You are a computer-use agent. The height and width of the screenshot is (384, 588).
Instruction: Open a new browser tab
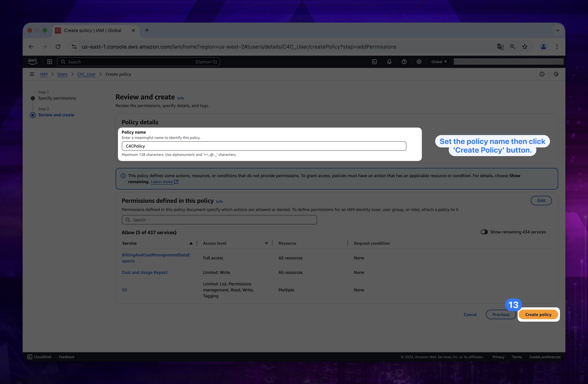pos(147,30)
